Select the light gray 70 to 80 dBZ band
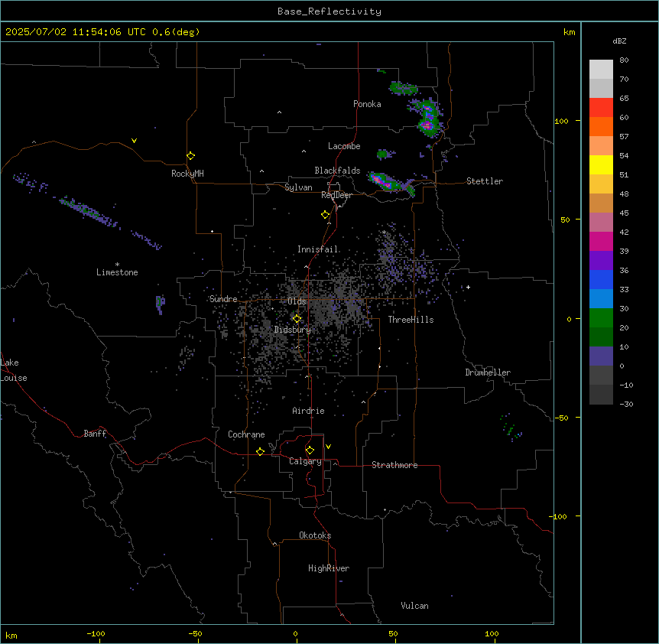The height and width of the screenshot is (644, 659). click(x=601, y=70)
